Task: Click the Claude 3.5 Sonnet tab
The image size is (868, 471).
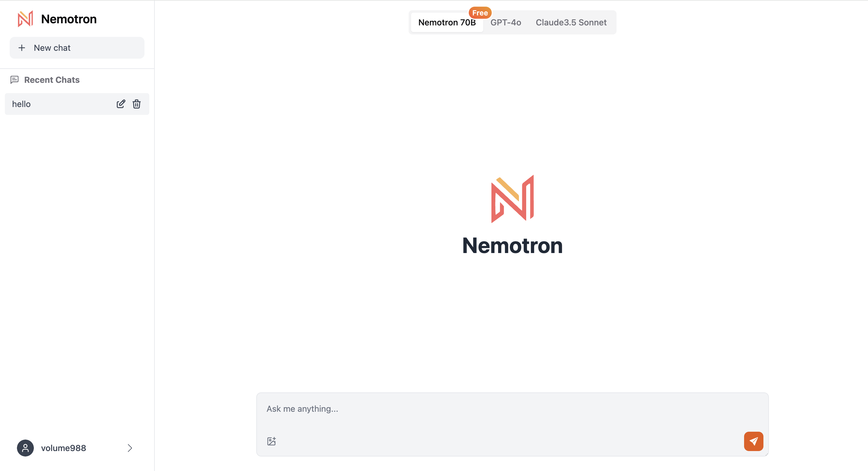Action: point(570,22)
